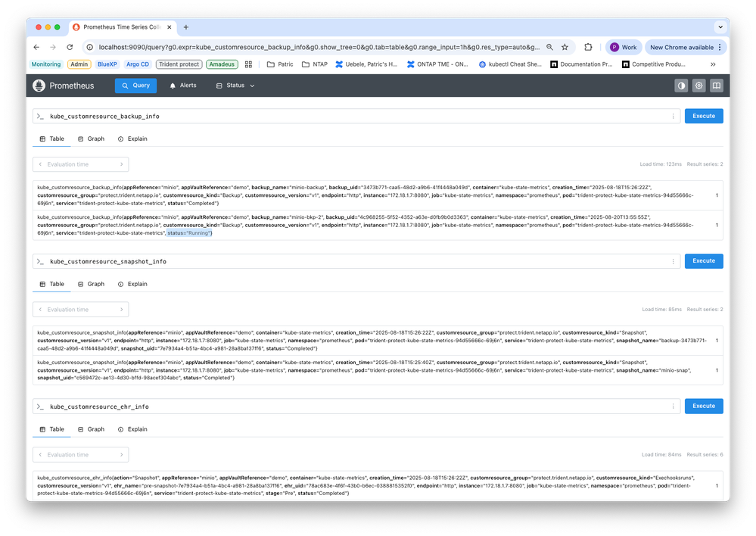Go back with the browser back arrow

36,47
